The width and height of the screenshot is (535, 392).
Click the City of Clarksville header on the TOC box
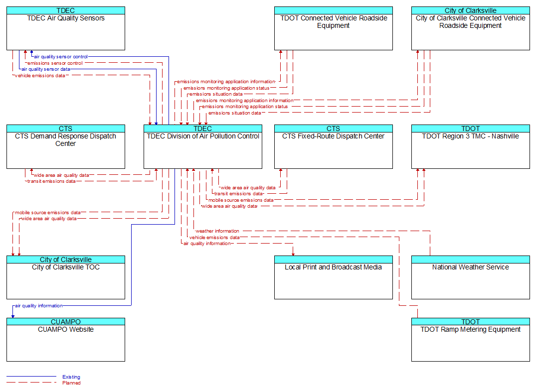point(65,260)
